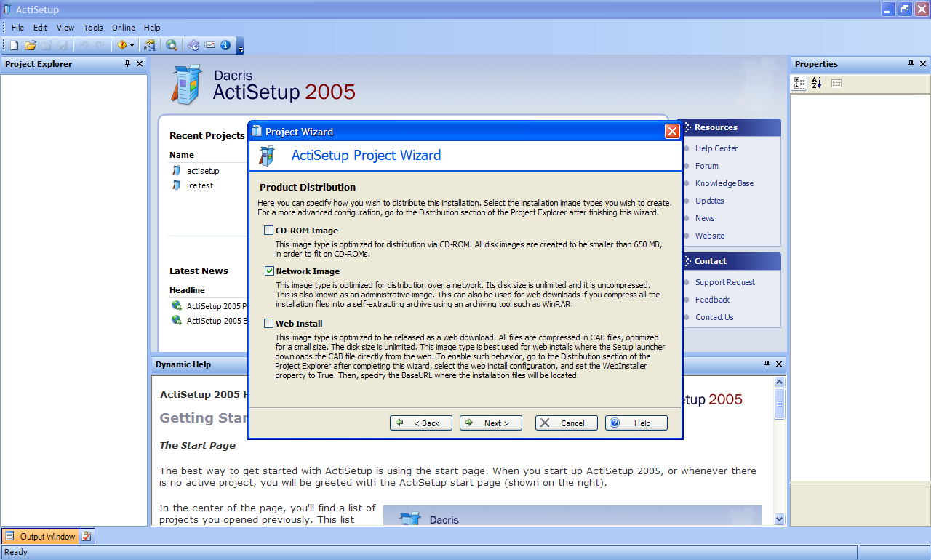Cancel the Project Wizard
Image resolution: width=931 pixels, height=560 pixels.
567,423
